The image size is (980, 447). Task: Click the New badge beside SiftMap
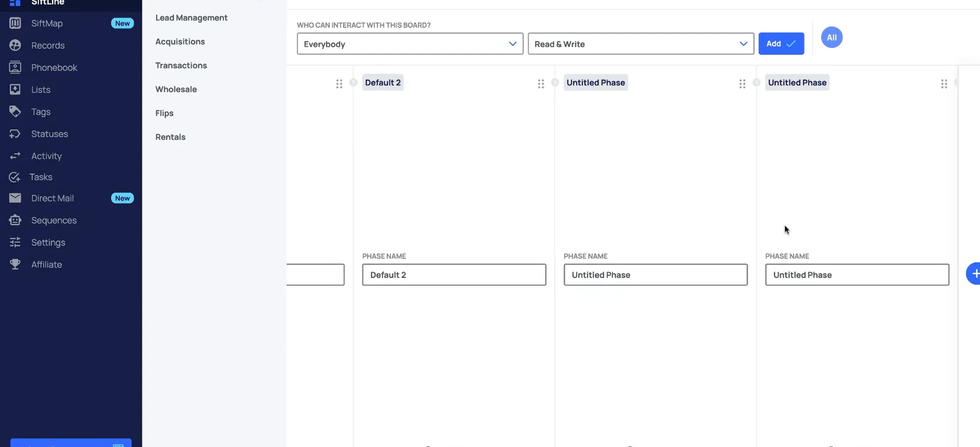(x=122, y=23)
